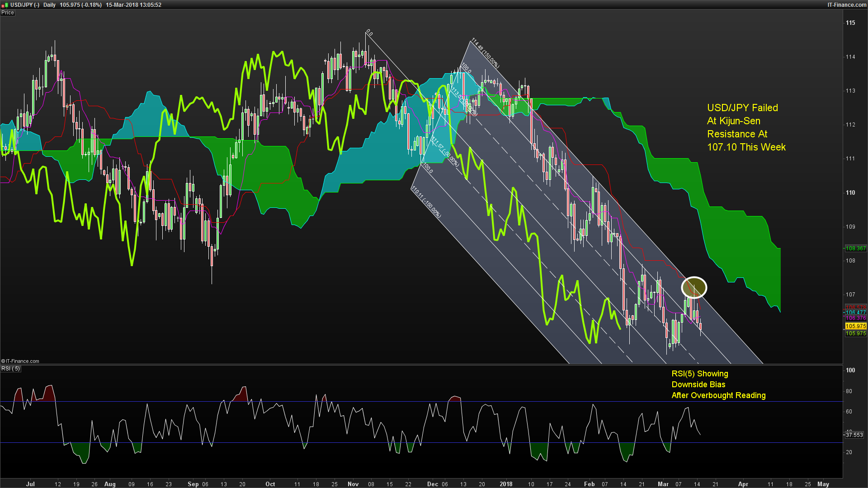
Task: Click the 115 level on price scale
Action: tap(850, 23)
